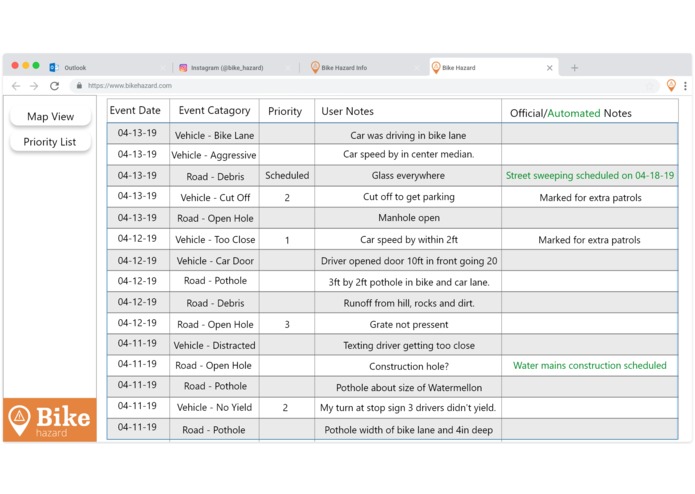Select the active Bike Hazard tab
The image size is (695, 494).
coord(493,68)
